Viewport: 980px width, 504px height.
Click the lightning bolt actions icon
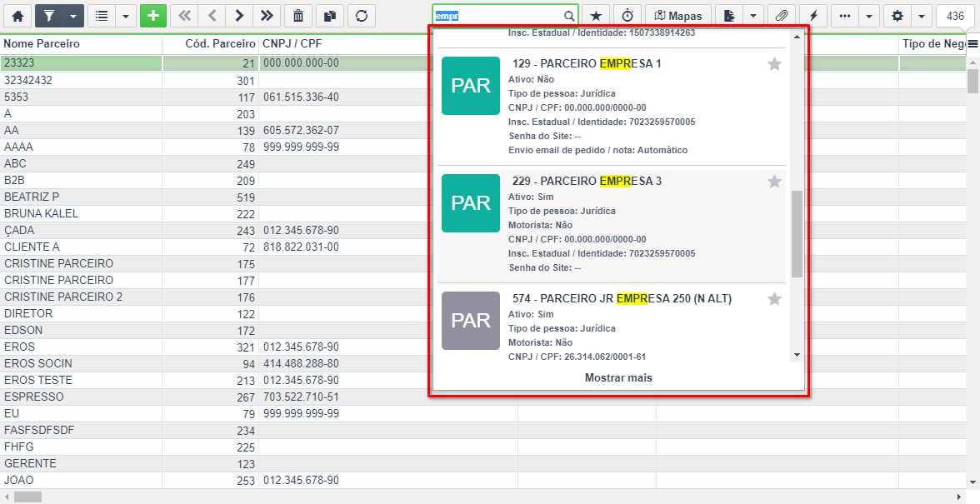813,16
